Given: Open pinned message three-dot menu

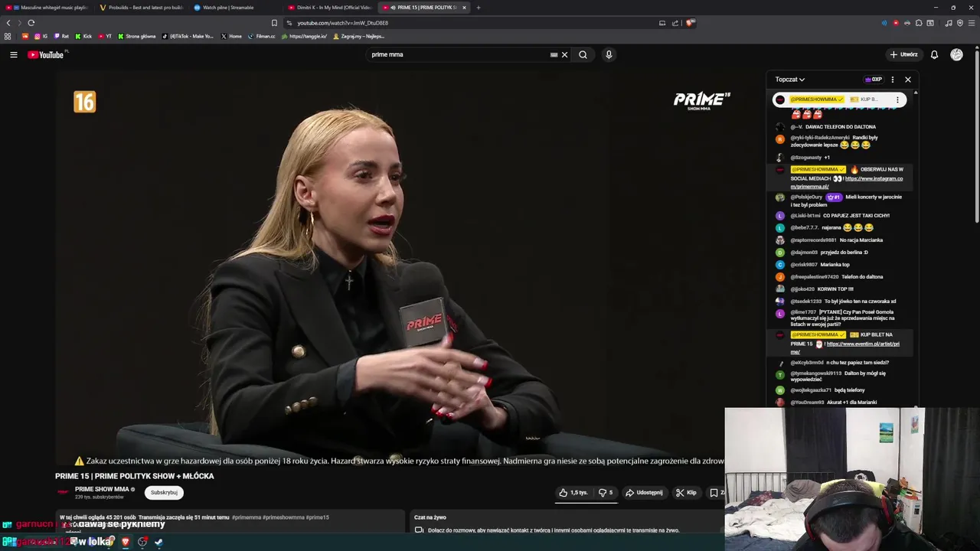Looking at the screenshot, I should click(x=897, y=99).
